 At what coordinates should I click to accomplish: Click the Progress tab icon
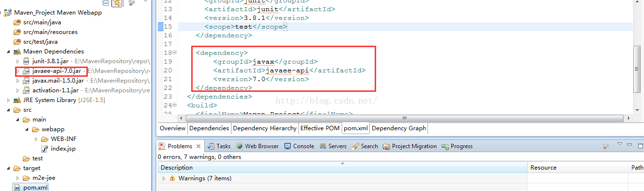(x=445, y=146)
